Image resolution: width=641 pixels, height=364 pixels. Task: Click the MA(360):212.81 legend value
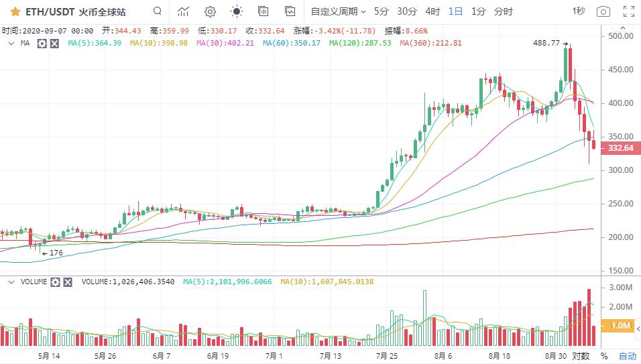coord(431,43)
